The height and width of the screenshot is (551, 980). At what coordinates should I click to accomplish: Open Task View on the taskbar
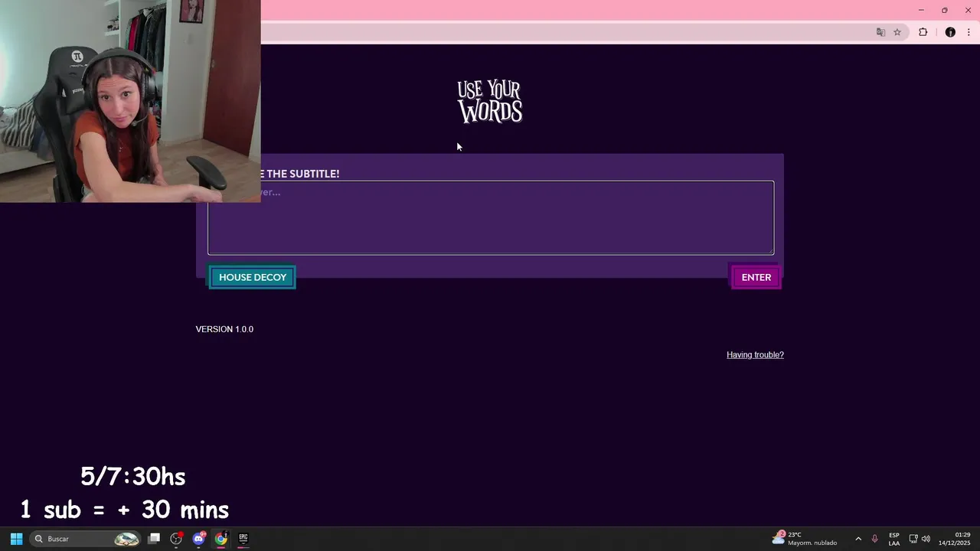coord(154,539)
